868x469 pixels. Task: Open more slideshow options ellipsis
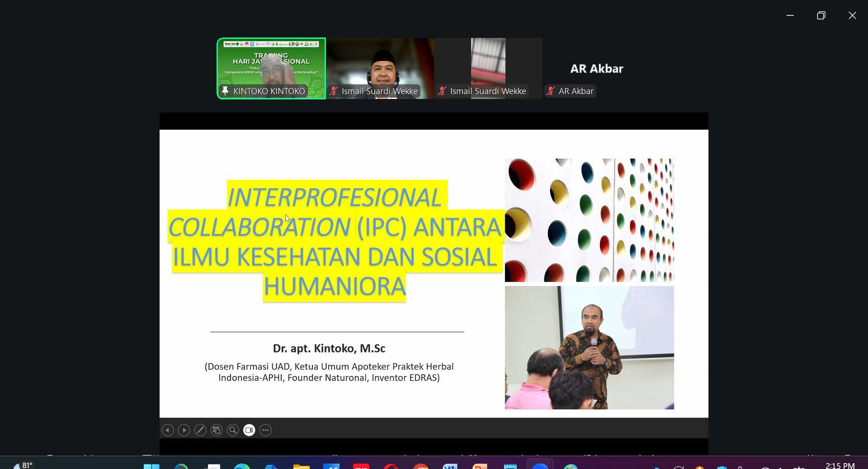coord(266,430)
